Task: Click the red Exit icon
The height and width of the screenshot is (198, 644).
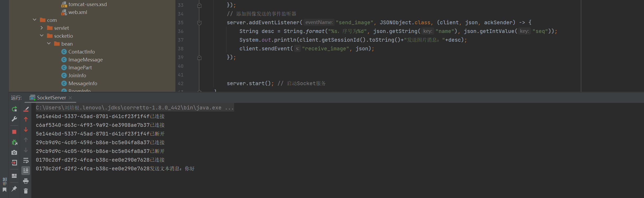Action: pyautogui.click(x=14, y=163)
